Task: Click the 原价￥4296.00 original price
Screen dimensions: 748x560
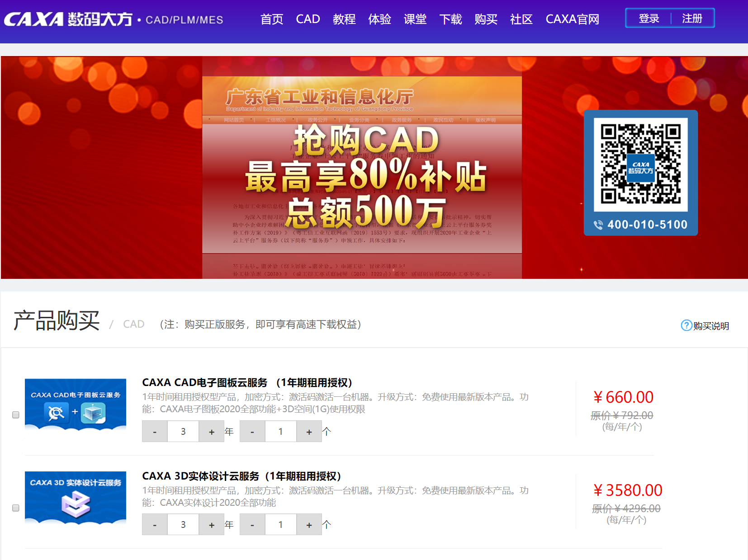Action: coord(626,508)
